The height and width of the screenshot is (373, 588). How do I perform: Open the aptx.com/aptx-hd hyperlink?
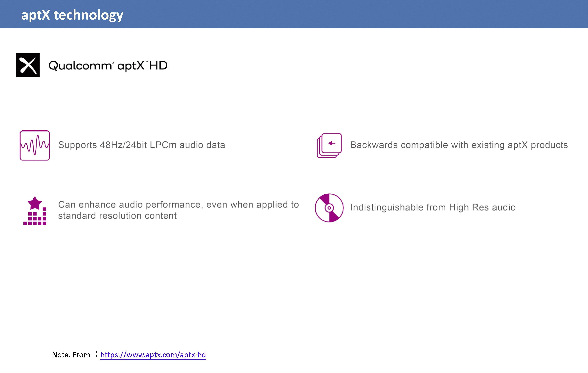(x=153, y=354)
